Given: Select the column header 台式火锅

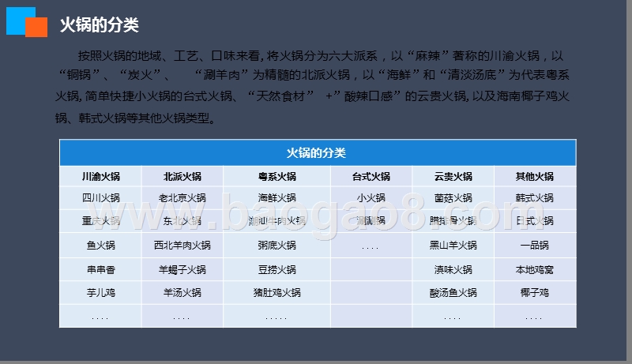Looking at the screenshot, I should 371,176.
